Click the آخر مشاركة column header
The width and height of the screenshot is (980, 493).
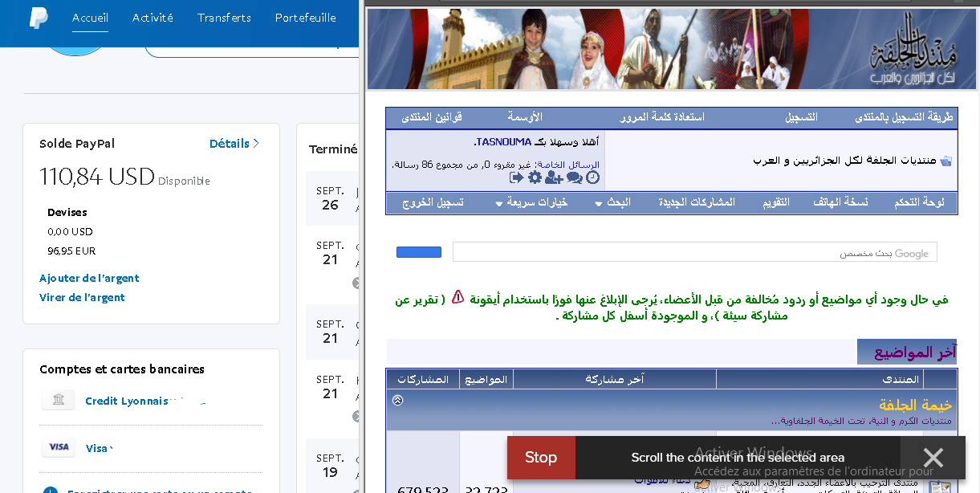(615, 379)
